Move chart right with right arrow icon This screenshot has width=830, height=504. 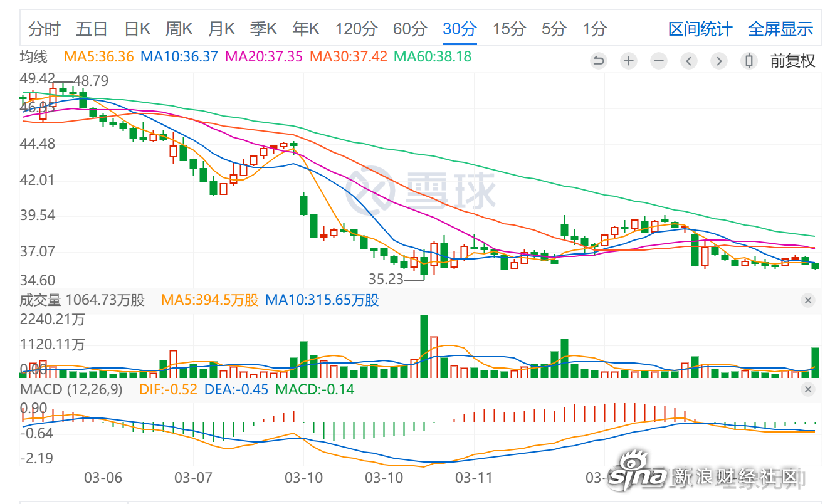(719, 61)
